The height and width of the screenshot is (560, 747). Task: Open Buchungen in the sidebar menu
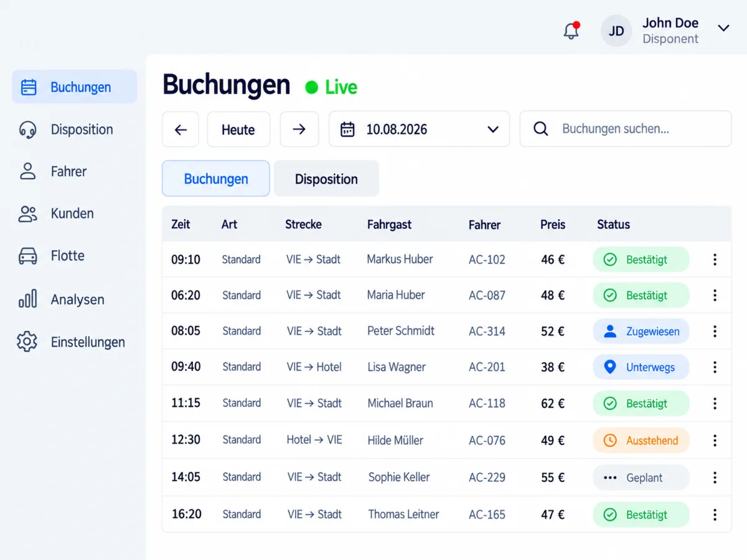pos(75,87)
